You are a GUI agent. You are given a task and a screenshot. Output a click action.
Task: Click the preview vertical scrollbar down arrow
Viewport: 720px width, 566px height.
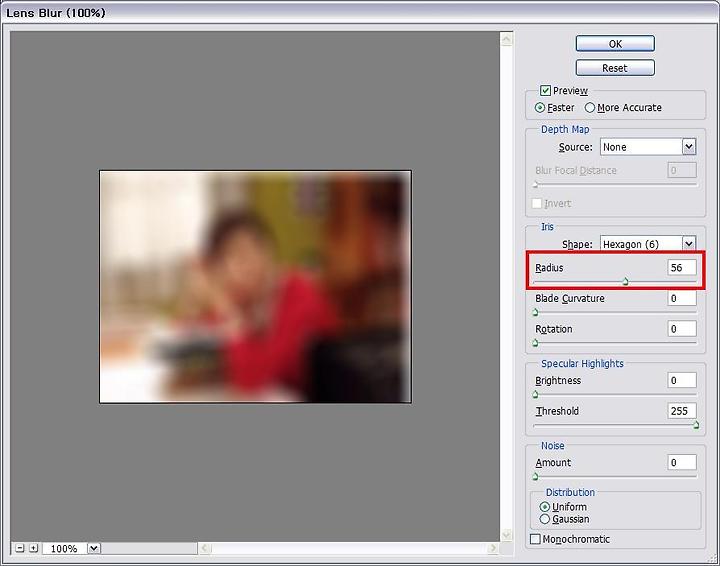[506, 535]
